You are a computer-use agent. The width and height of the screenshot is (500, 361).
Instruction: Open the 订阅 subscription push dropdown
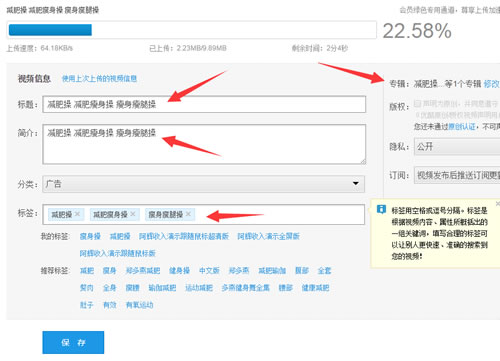pyautogui.click(x=457, y=175)
